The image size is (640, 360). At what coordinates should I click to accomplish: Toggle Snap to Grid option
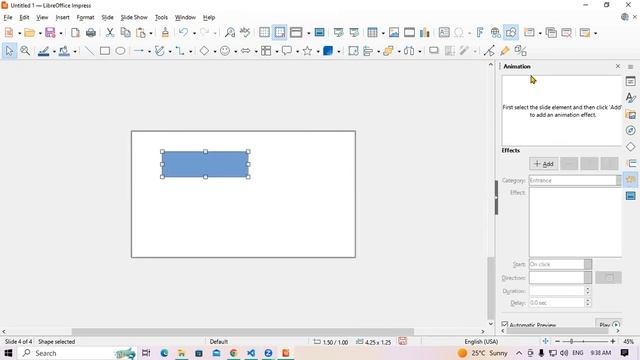pos(280,33)
